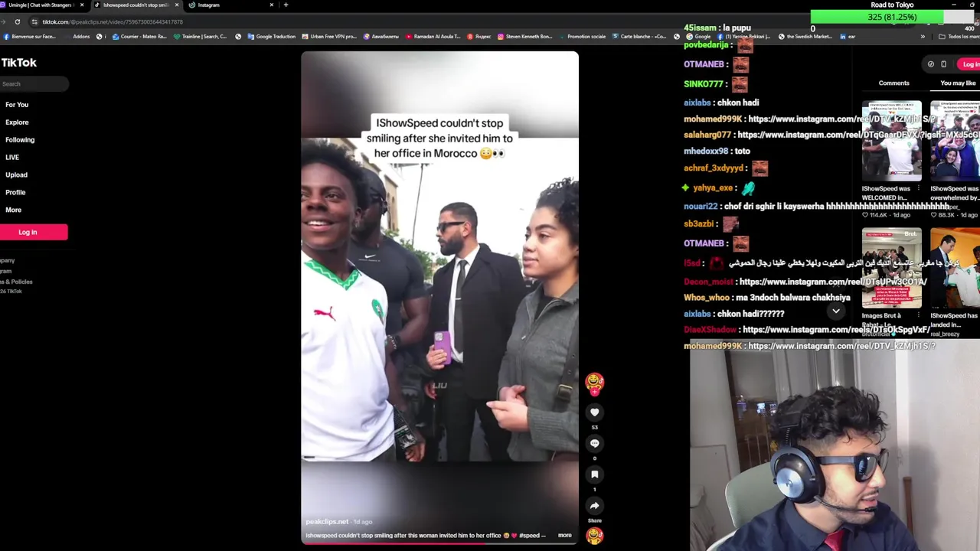Open the peakclips.net author link
Image resolution: width=980 pixels, height=551 pixels.
[327, 521]
